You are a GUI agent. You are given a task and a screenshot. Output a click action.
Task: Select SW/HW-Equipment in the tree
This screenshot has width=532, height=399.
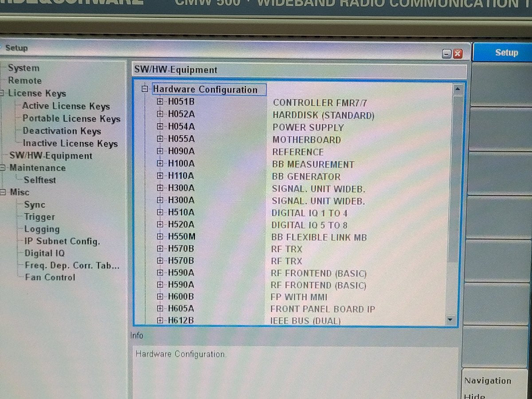[x=51, y=156]
